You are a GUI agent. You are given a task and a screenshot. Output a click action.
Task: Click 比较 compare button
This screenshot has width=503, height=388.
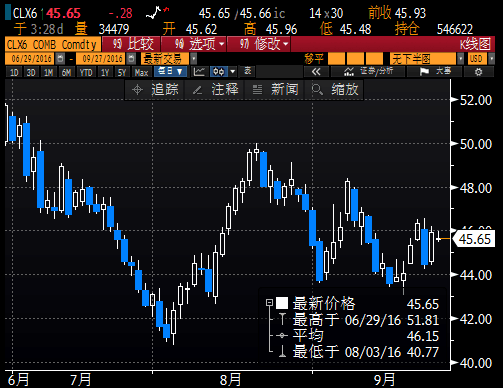tap(131, 44)
